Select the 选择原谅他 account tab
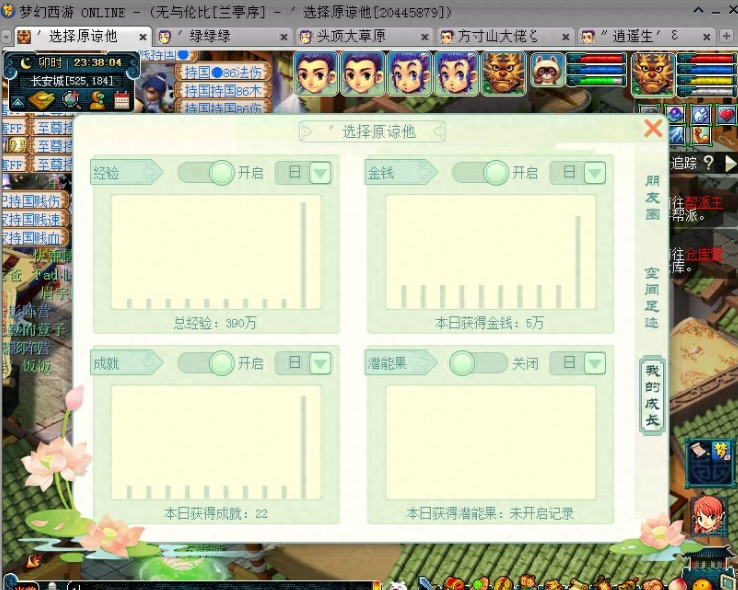Viewport: 738px width, 590px height. [81, 36]
